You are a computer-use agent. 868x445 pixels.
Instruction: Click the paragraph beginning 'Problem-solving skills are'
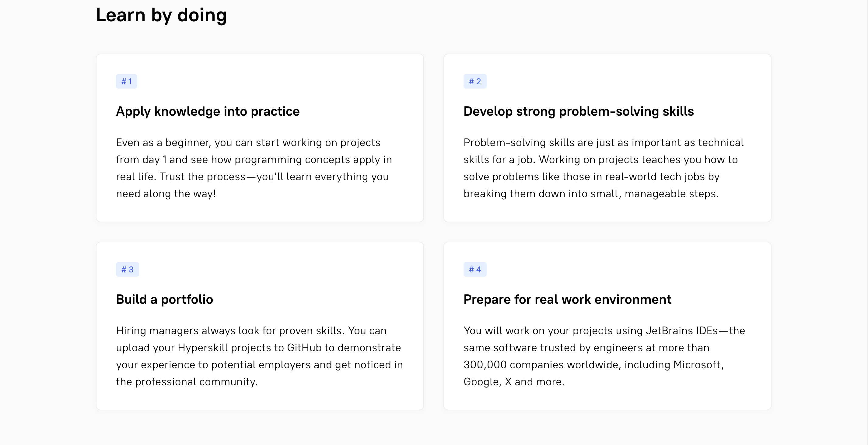click(603, 168)
